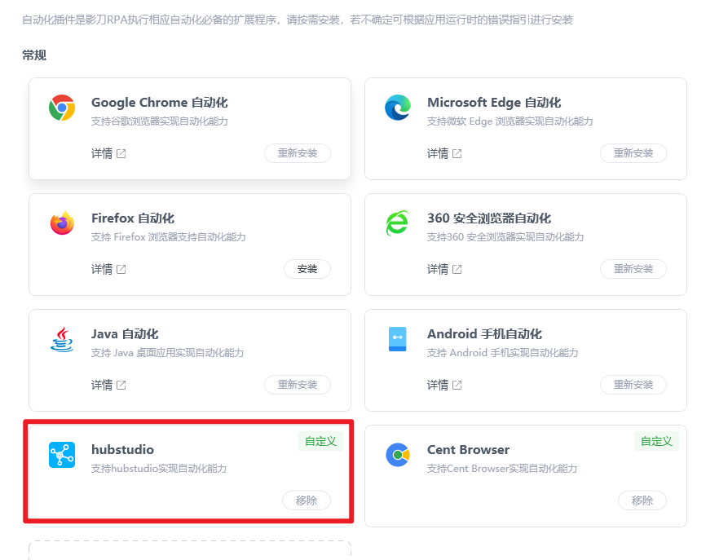The width and height of the screenshot is (728, 560).
Task: View 详情 for Firefox 自动化
Action: point(108,269)
